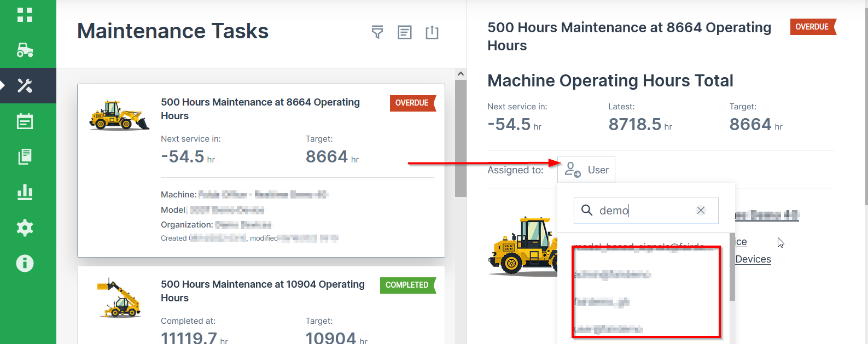
Task: Click the export share icon in header
Action: (x=432, y=32)
